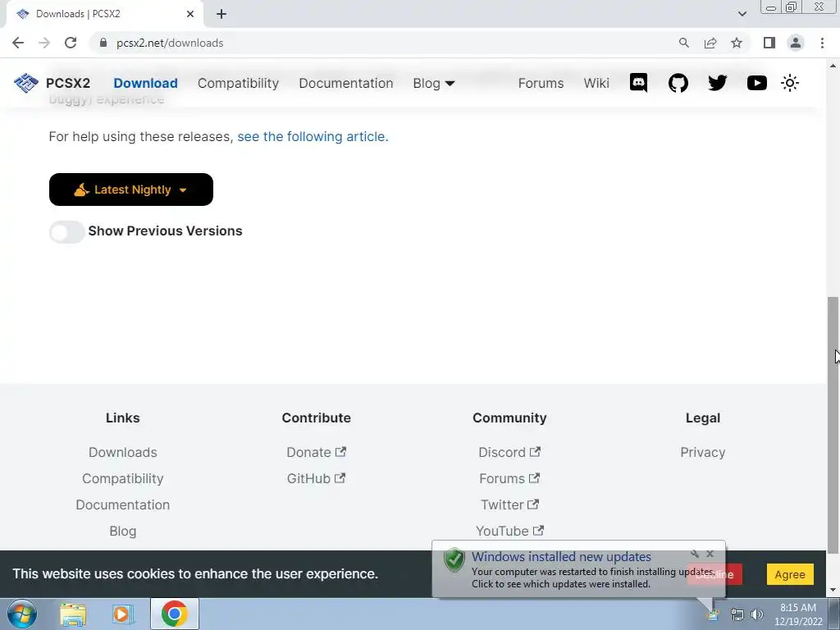Click the scrollbar up arrow
The image size is (840, 630).
click(833, 66)
